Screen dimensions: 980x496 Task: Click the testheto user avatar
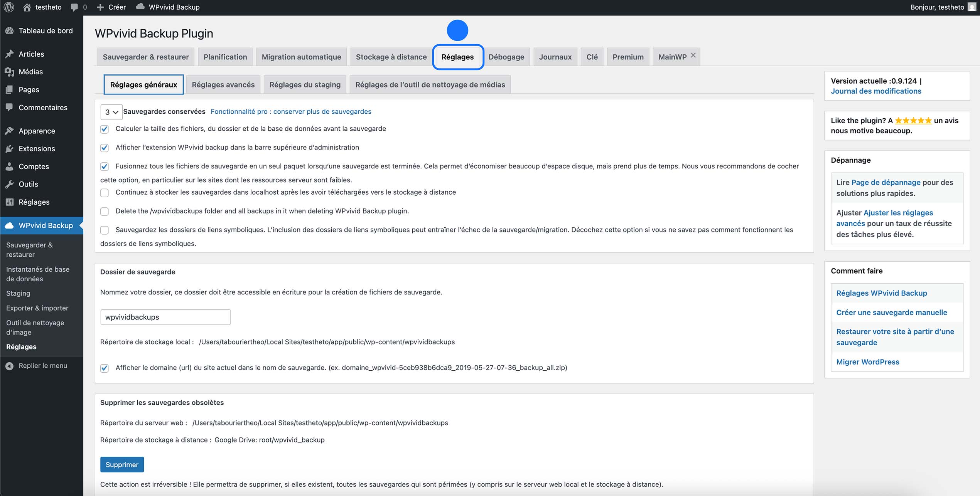[x=971, y=7]
